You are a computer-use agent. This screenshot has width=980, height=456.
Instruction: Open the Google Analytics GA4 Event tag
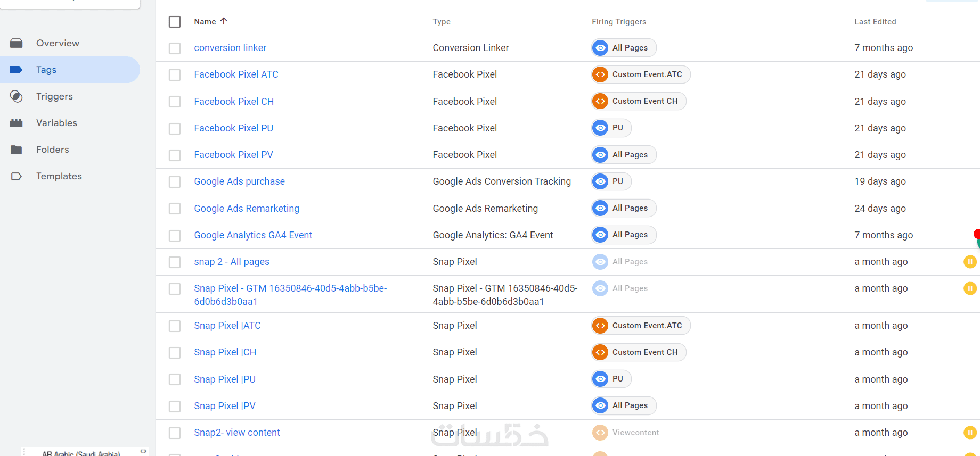tap(253, 235)
